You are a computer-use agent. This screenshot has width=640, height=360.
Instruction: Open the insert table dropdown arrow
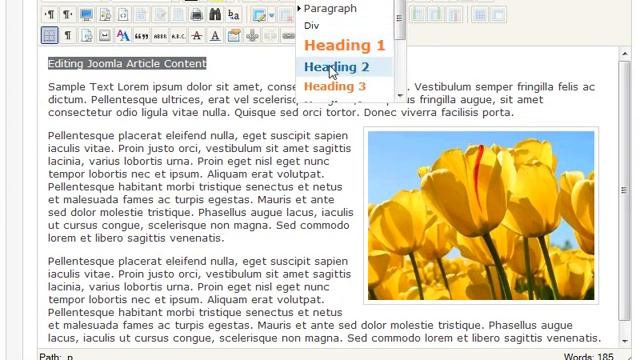pyautogui.click(x=271, y=16)
